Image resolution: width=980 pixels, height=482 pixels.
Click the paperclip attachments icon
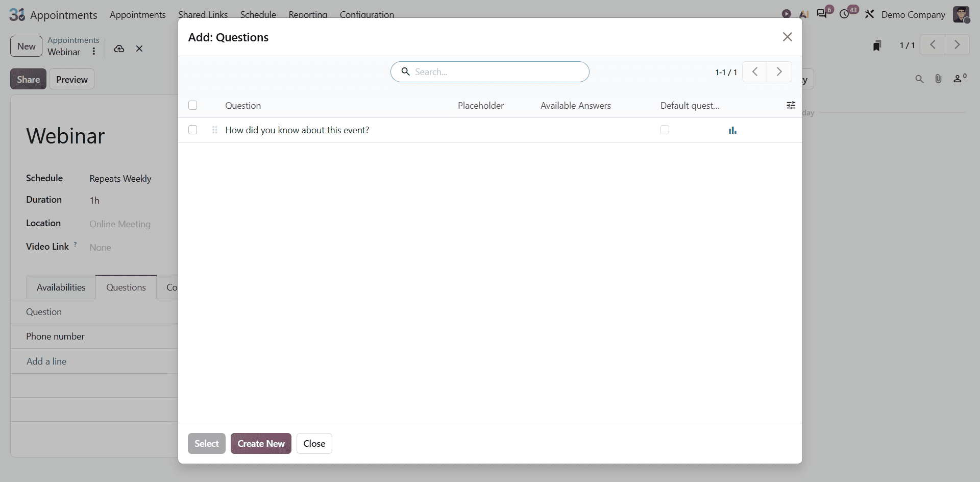point(938,79)
